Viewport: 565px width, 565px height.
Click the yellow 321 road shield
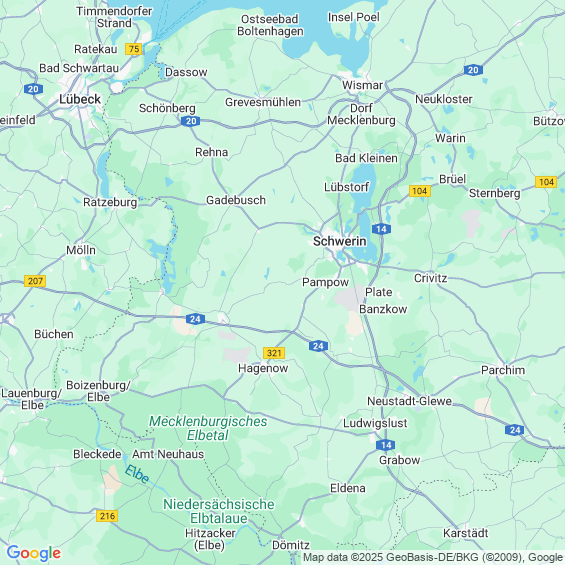pyautogui.click(x=274, y=353)
